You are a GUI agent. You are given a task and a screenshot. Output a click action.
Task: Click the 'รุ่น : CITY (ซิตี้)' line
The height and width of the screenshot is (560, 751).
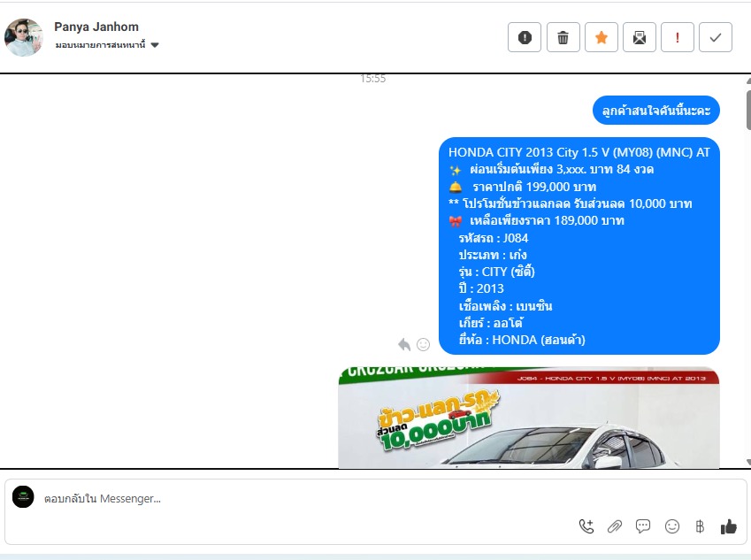496,272
